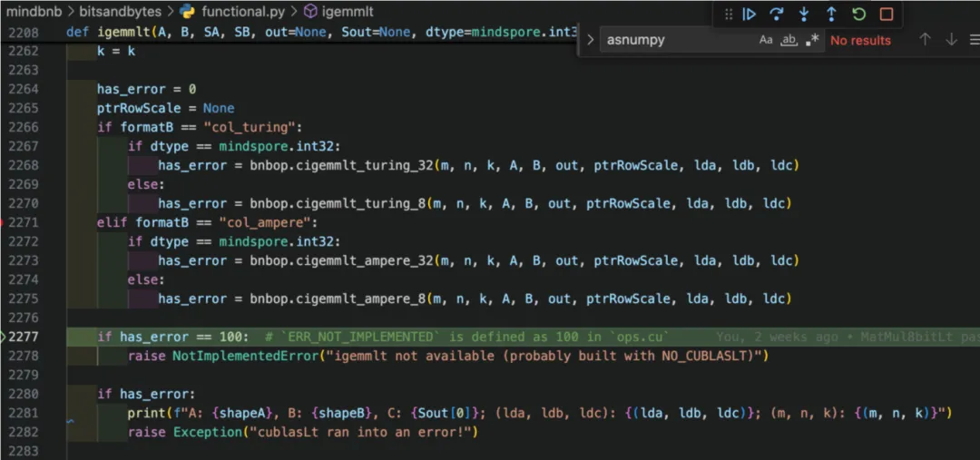Toggle Match Case in find widget
This screenshot has height=460, width=980.
(766, 40)
